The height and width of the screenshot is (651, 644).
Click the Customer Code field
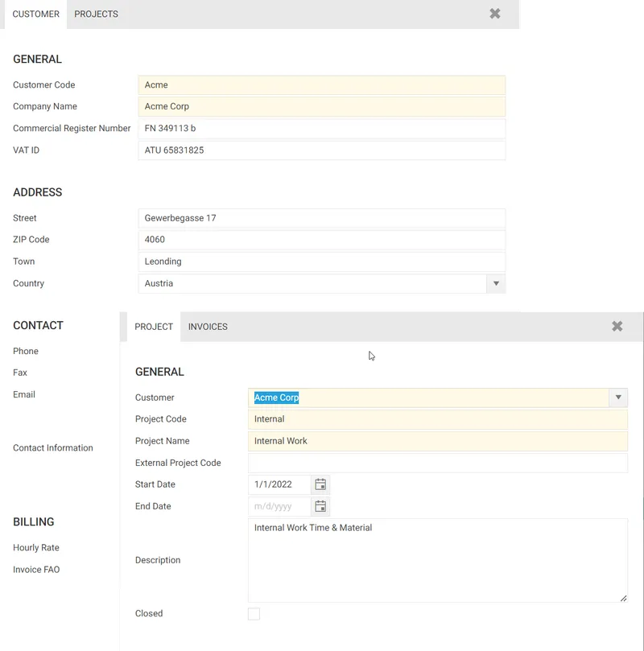(322, 85)
